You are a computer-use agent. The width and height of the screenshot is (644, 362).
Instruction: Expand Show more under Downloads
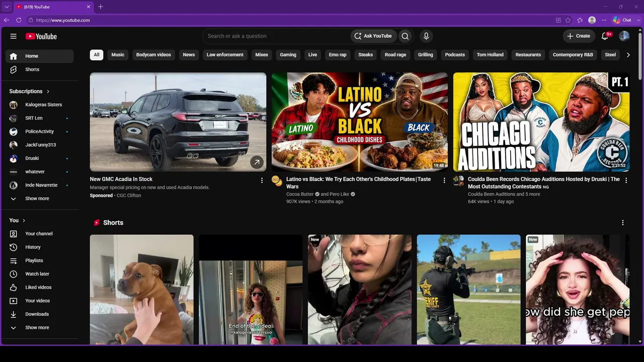[40, 328]
